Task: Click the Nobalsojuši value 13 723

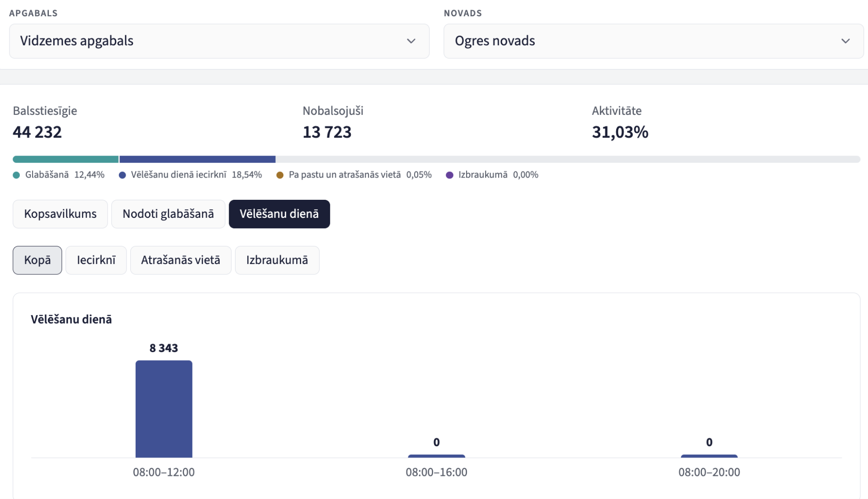Action: coord(327,132)
